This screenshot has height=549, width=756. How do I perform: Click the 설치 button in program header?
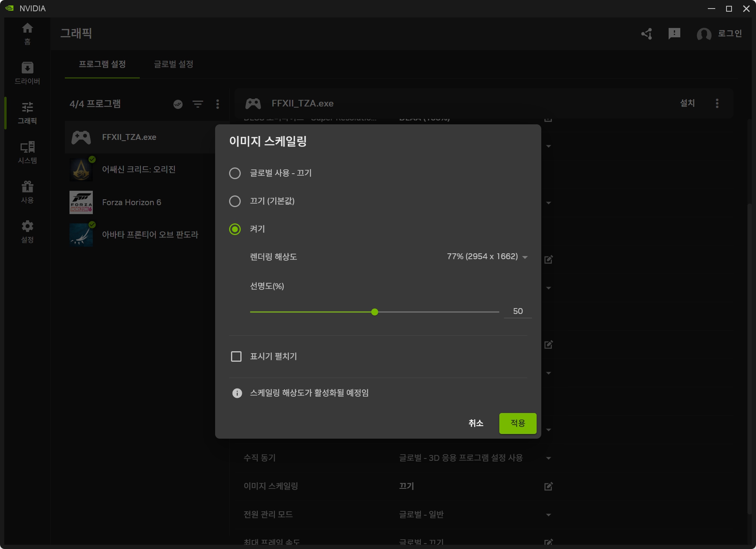pyautogui.click(x=687, y=103)
